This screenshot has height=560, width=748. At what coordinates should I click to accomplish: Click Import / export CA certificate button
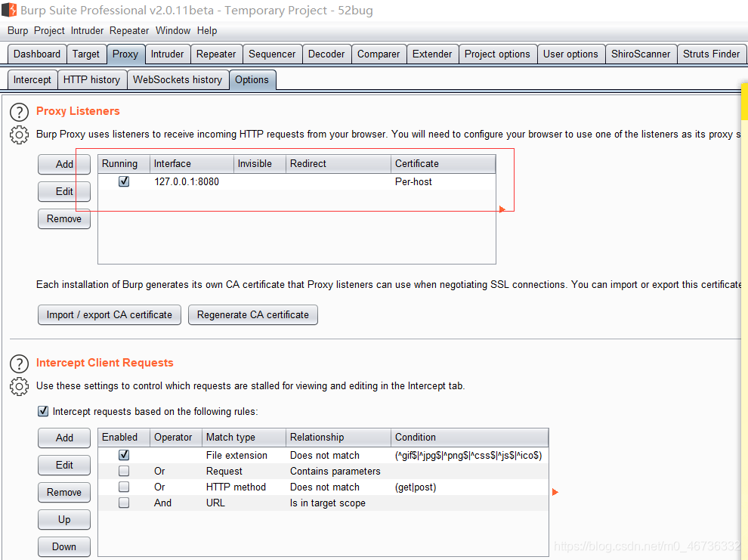(x=110, y=315)
